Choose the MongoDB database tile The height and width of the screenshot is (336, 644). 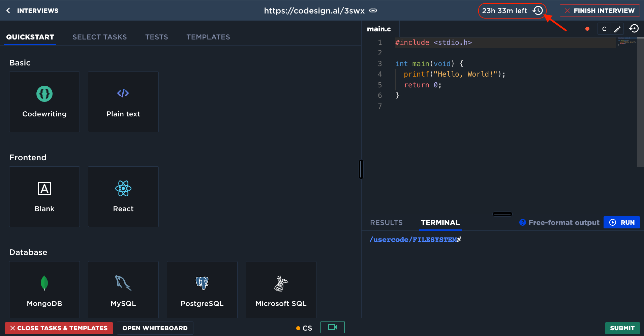tap(44, 289)
